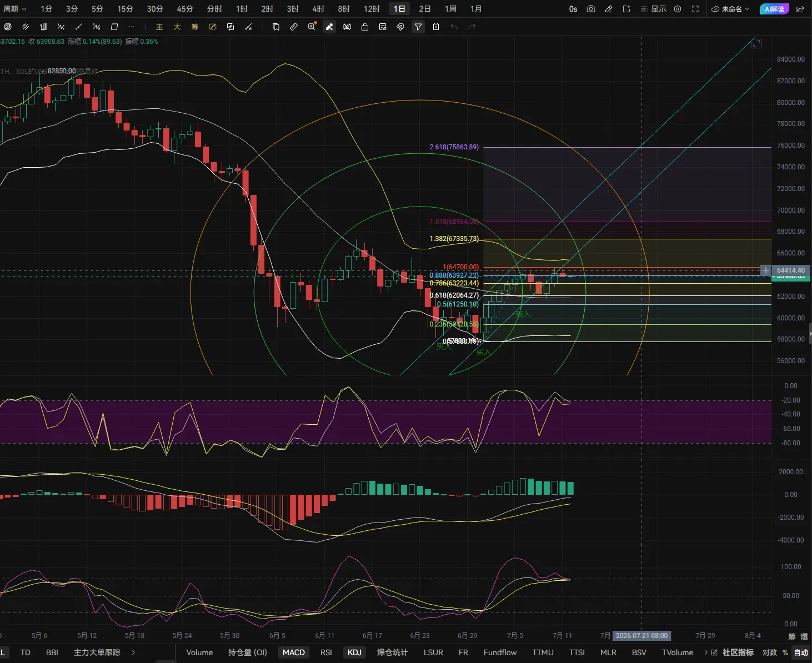Open the 周期 period dropdown
This screenshot has height=663, width=812.
pyautogui.click(x=15, y=9)
